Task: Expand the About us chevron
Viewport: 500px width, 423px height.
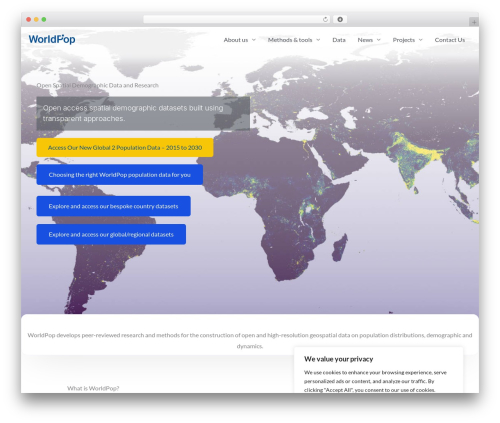Action: (x=254, y=40)
